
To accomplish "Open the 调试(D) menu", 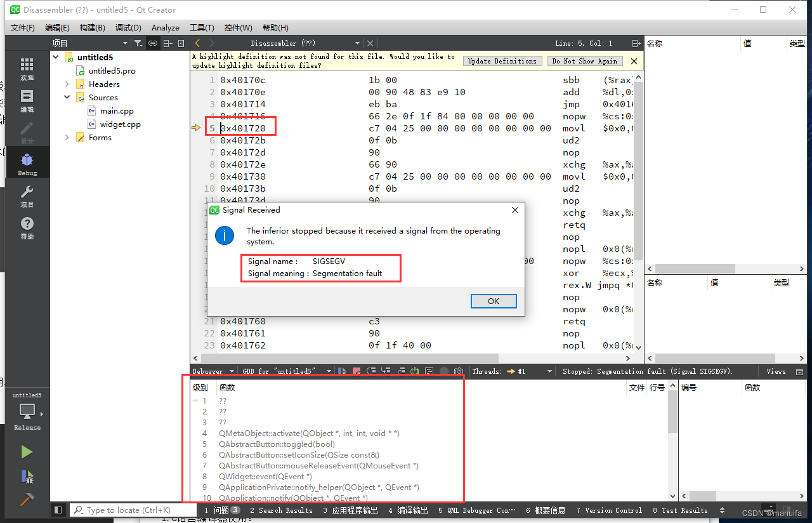I will 128,28.
